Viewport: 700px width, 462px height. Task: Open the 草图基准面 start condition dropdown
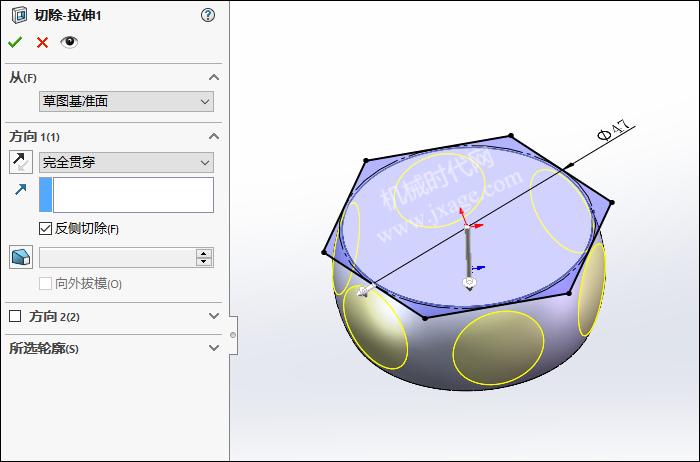[x=126, y=101]
